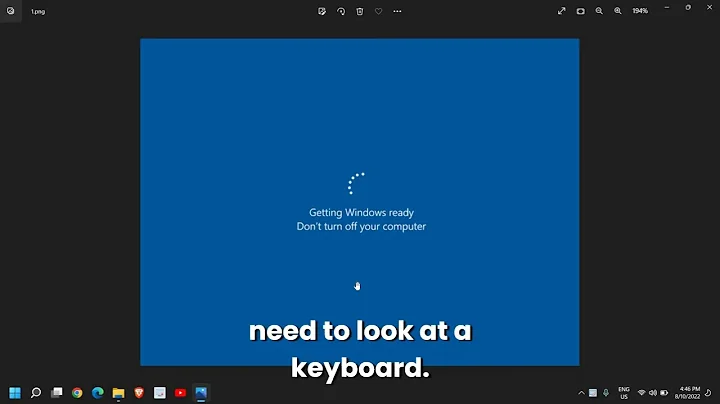Switch the ENG US input language
The image size is (720, 404).
[624, 393]
